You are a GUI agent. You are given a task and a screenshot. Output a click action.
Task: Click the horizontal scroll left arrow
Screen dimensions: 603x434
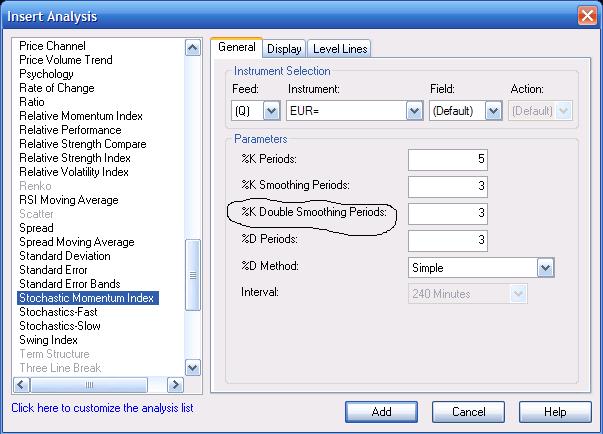[x=22, y=385]
